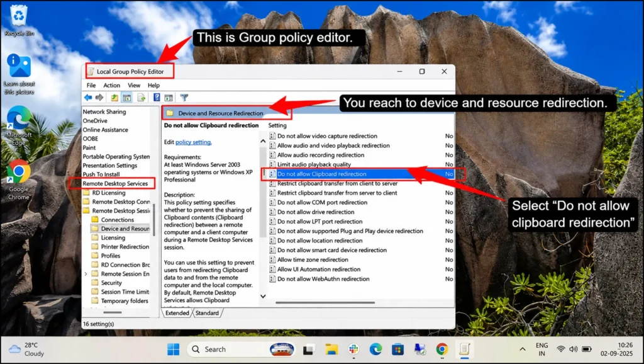
Task: Click the Setting column header
Action: click(277, 125)
